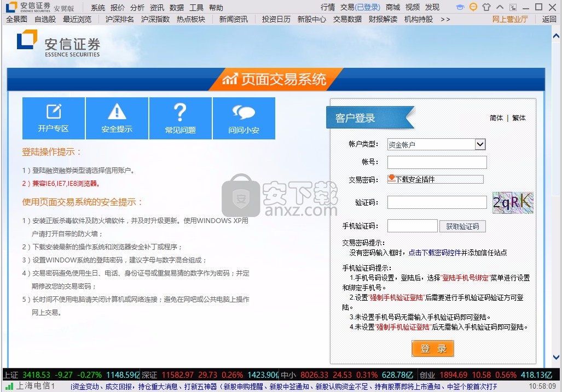The width and height of the screenshot is (562, 392).
Task: Click the orange 登录 button
Action: pos(433,348)
